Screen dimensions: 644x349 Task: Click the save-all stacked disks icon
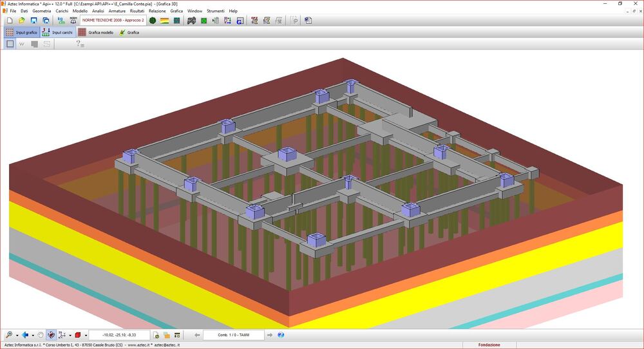(46, 20)
